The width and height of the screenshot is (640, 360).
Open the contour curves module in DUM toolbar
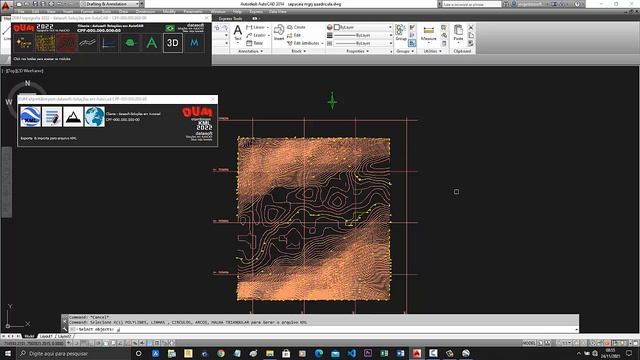click(87, 42)
